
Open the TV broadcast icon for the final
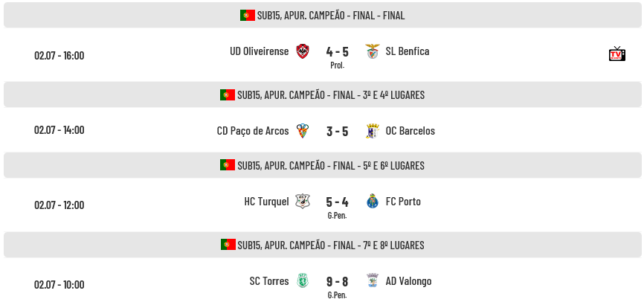point(617,54)
